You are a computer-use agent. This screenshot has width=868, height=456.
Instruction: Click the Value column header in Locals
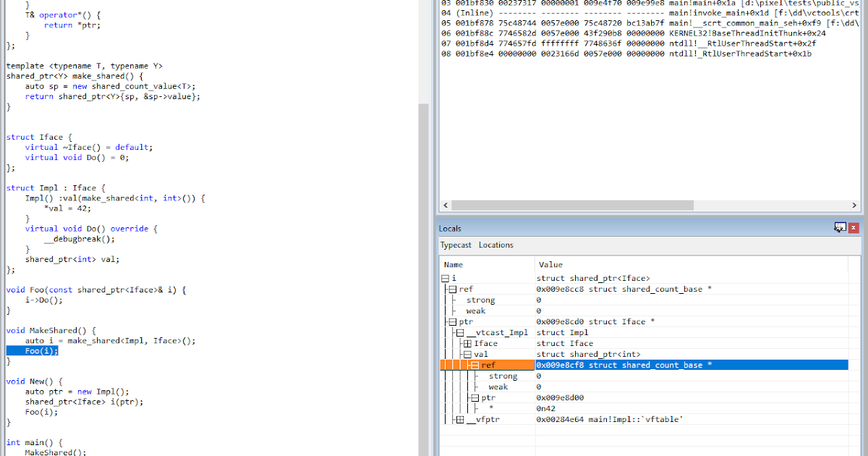pyautogui.click(x=550, y=264)
